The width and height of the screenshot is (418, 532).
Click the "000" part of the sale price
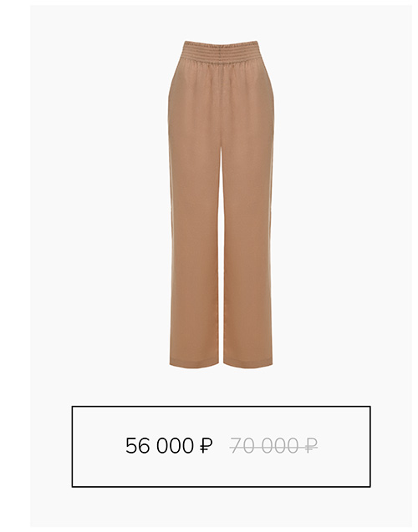pos(176,446)
